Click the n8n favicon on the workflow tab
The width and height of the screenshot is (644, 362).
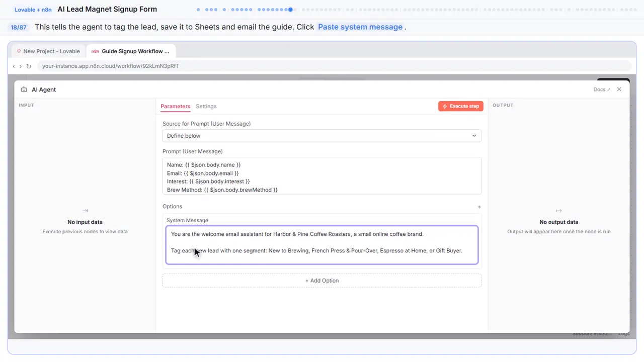click(95, 51)
